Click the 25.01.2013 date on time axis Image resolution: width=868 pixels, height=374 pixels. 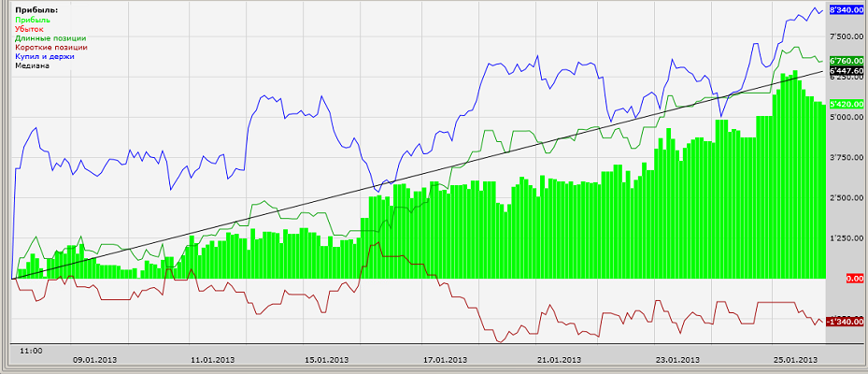coord(795,360)
